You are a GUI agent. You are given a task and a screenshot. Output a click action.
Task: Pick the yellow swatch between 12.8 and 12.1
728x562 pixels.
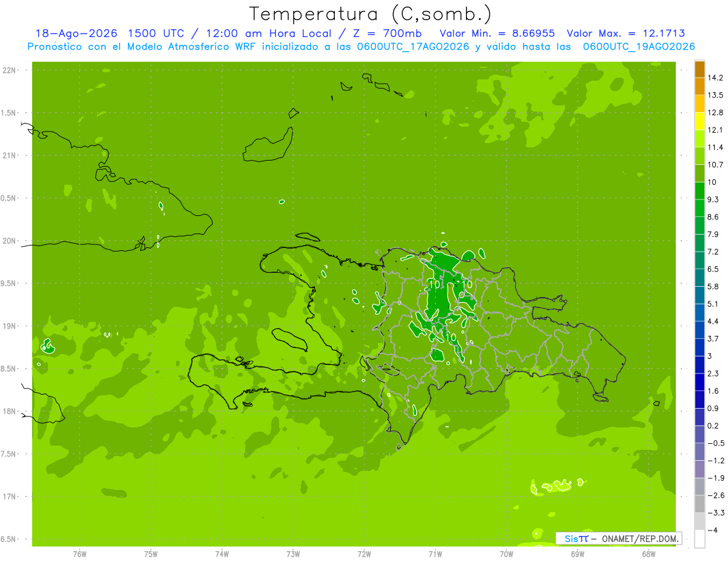(699, 121)
